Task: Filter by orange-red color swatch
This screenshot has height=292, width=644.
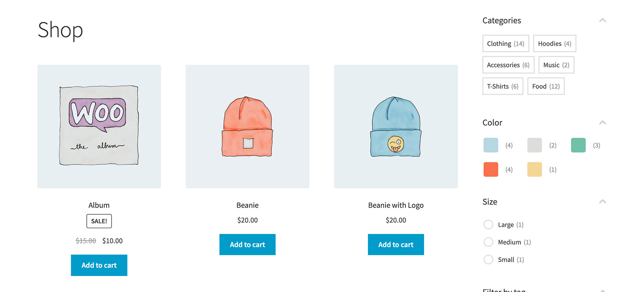Action: pyautogui.click(x=491, y=170)
